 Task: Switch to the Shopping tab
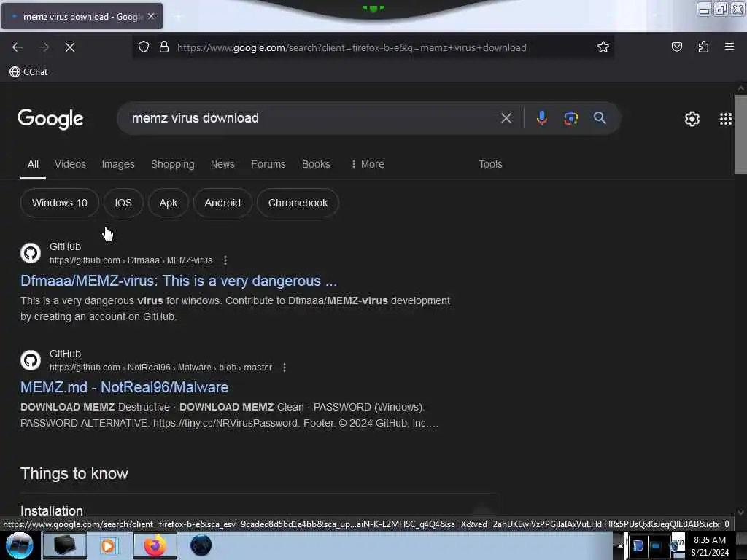172,164
